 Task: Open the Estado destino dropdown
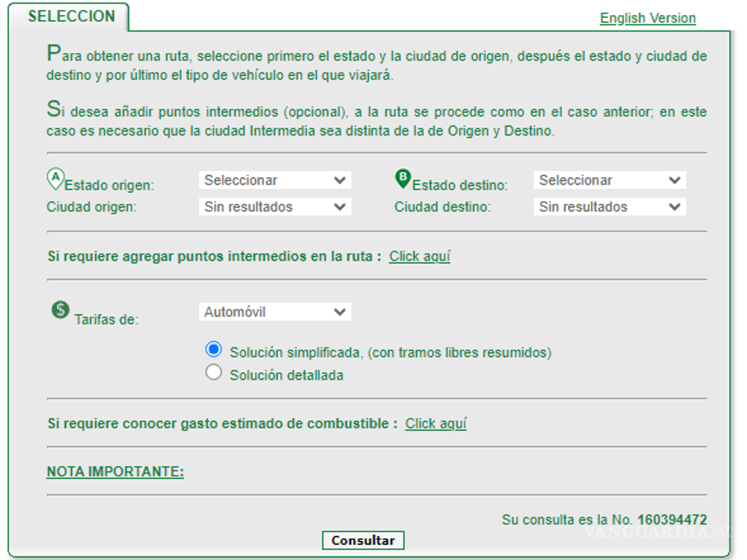609,180
